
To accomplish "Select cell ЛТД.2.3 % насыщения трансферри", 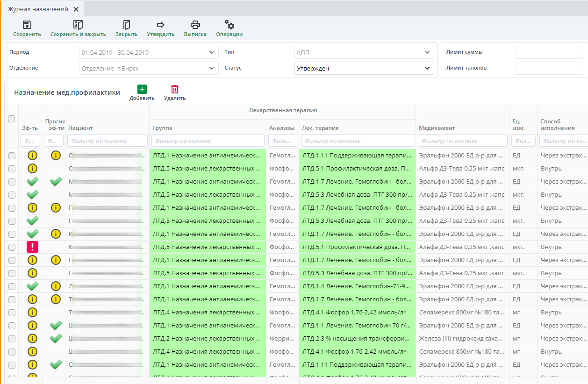I will click(x=358, y=338).
